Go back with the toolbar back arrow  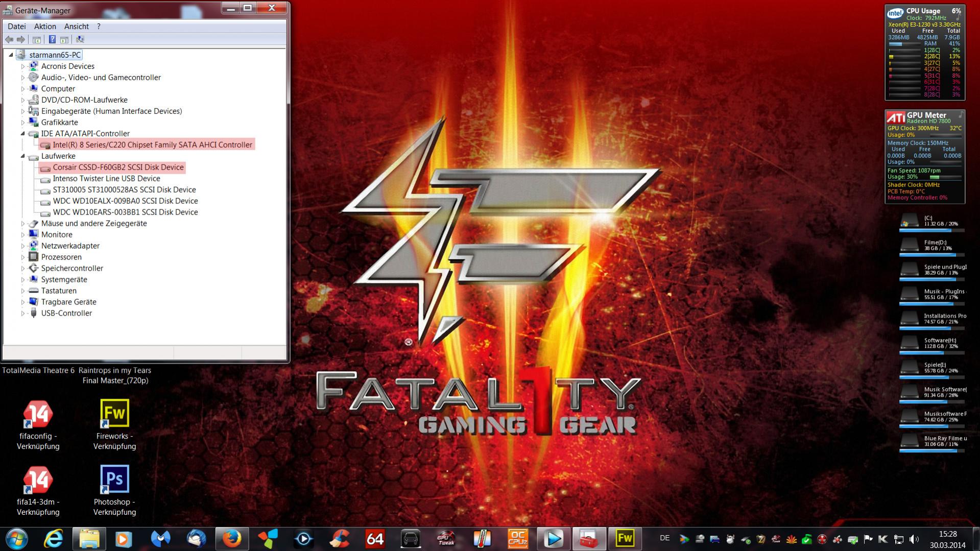pyautogui.click(x=9, y=39)
